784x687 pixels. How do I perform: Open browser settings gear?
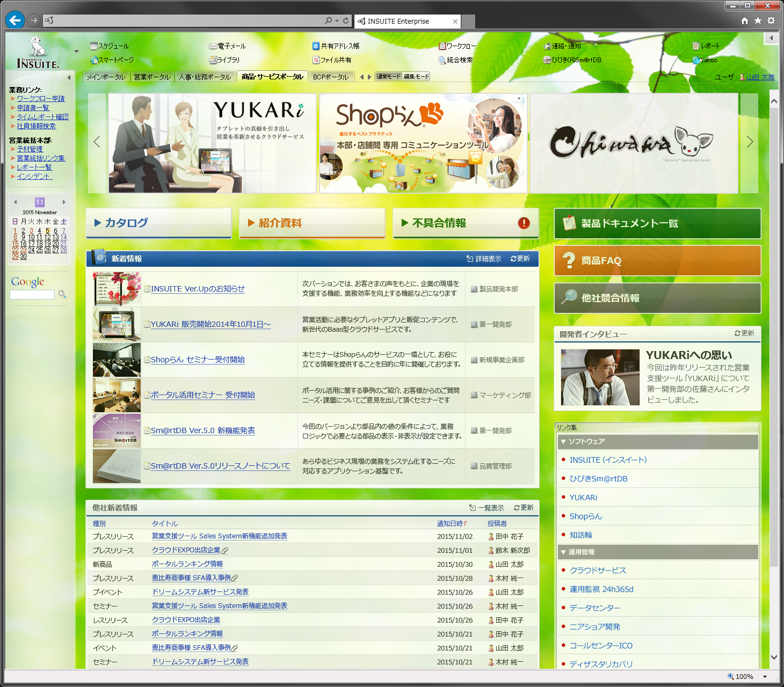point(771,20)
